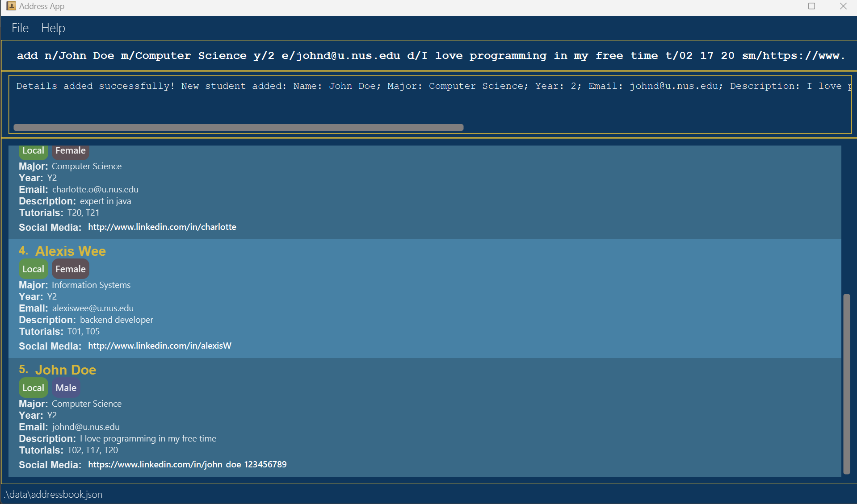Screen dimensions: 857x504
Task: Open Charlotte's LinkedIn social media link
Action: (162, 227)
